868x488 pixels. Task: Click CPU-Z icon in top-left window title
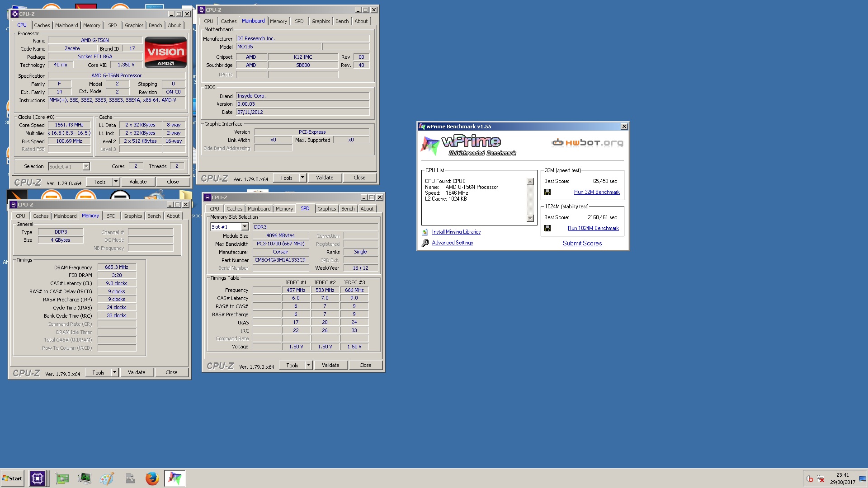15,14
